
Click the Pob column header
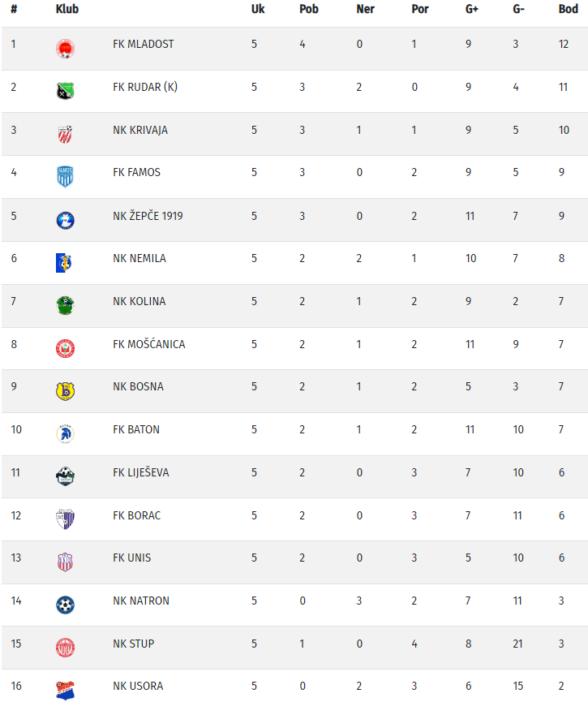pyautogui.click(x=308, y=9)
